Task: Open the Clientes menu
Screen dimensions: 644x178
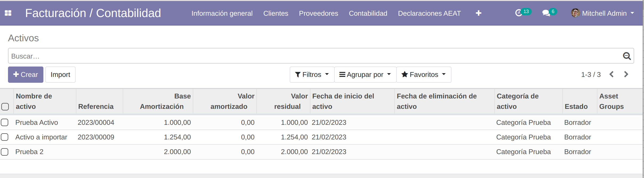Action: (276, 13)
